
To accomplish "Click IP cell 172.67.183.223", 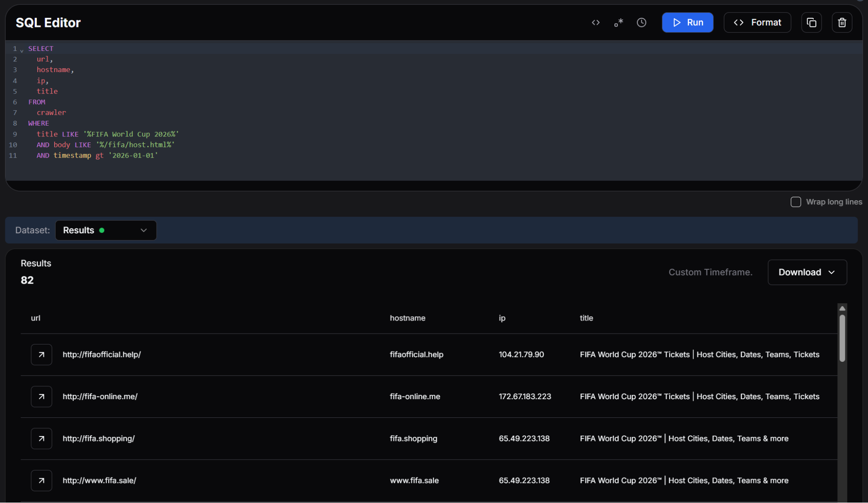I will coord(525,397).
